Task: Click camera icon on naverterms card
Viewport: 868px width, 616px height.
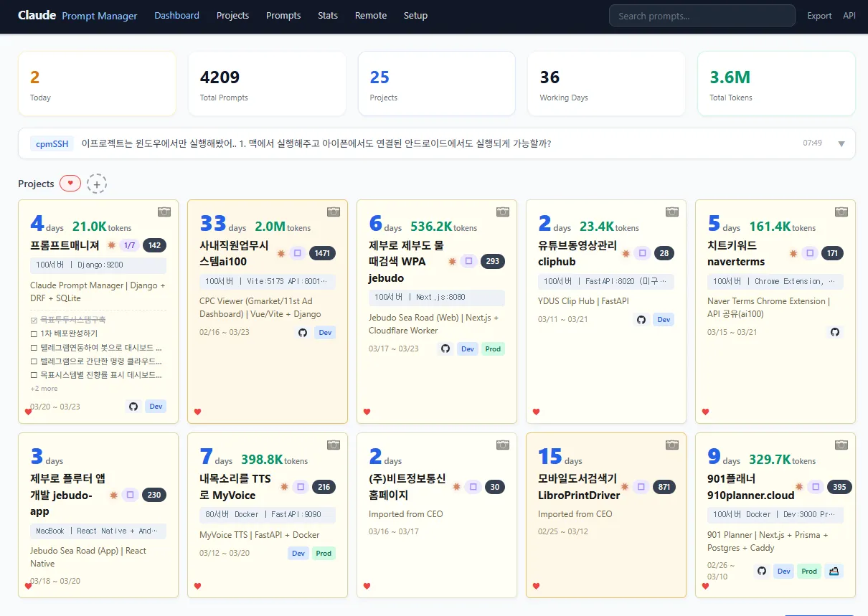Action: point(841,212)
